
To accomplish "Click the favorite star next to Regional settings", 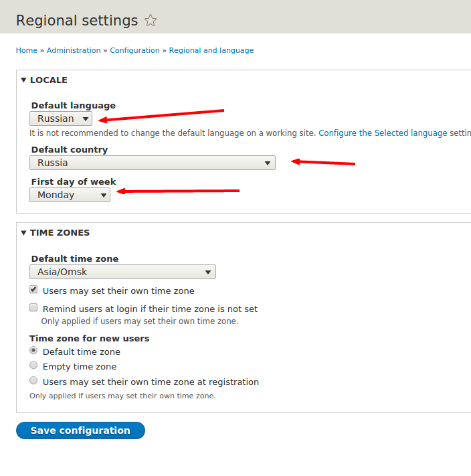I will pos(151,21).
